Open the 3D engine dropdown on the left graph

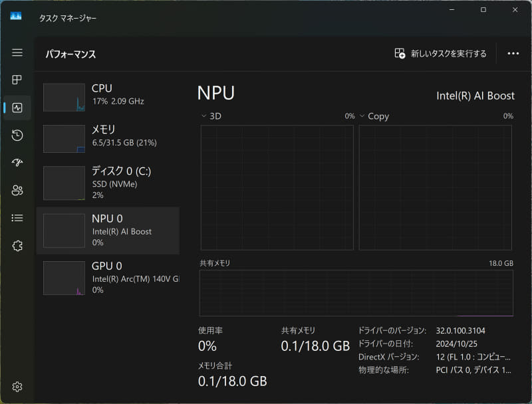pos(202,116)
